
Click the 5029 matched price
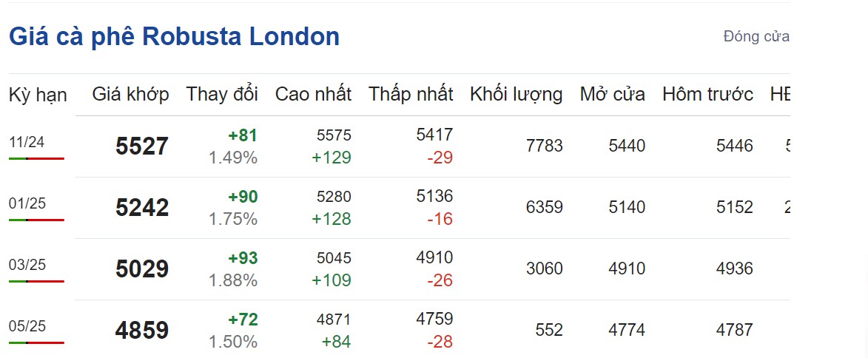click(x=142, y=269)
